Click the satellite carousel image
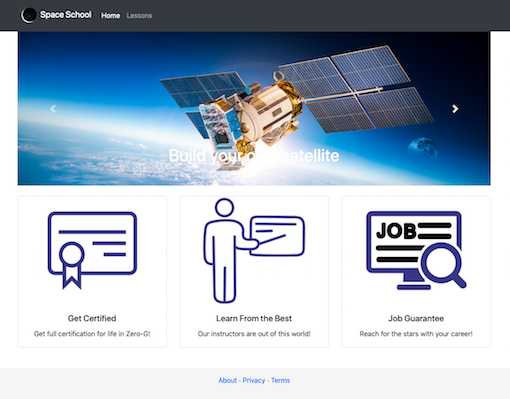 (x=254, y=108)
